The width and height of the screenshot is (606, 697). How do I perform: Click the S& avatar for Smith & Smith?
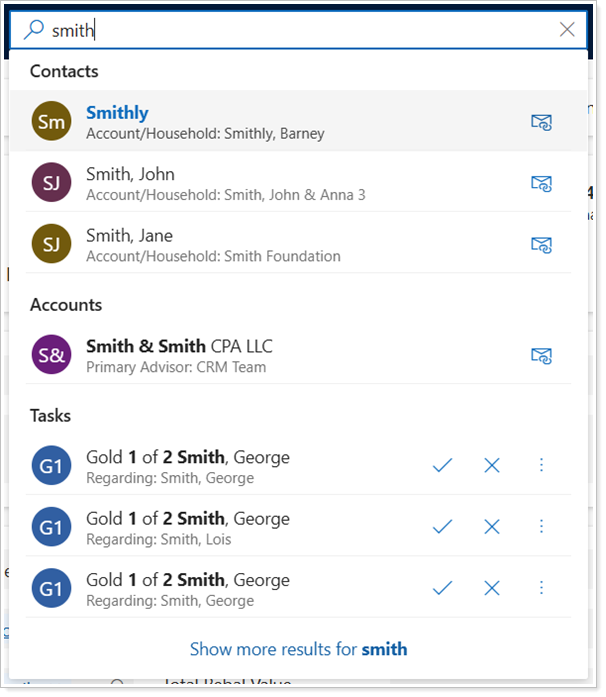tap(51, 355)
